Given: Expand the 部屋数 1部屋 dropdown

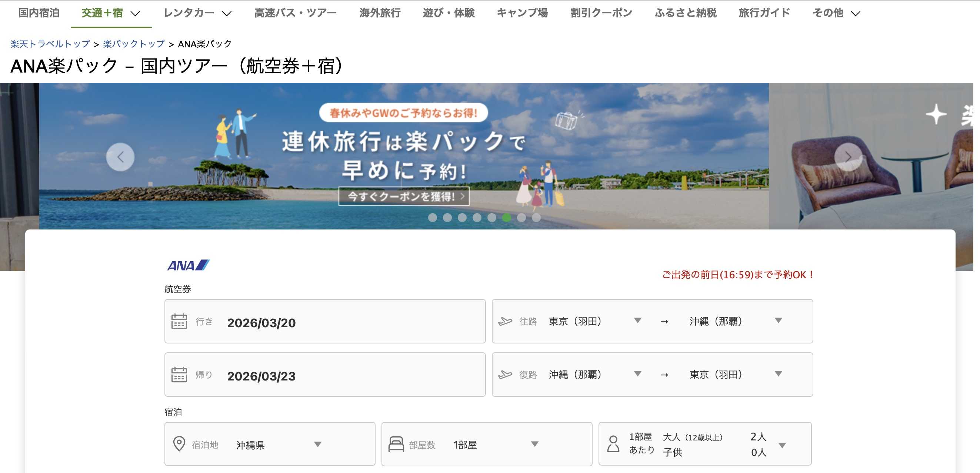Looking at the screenshot, I should [494, 444].
